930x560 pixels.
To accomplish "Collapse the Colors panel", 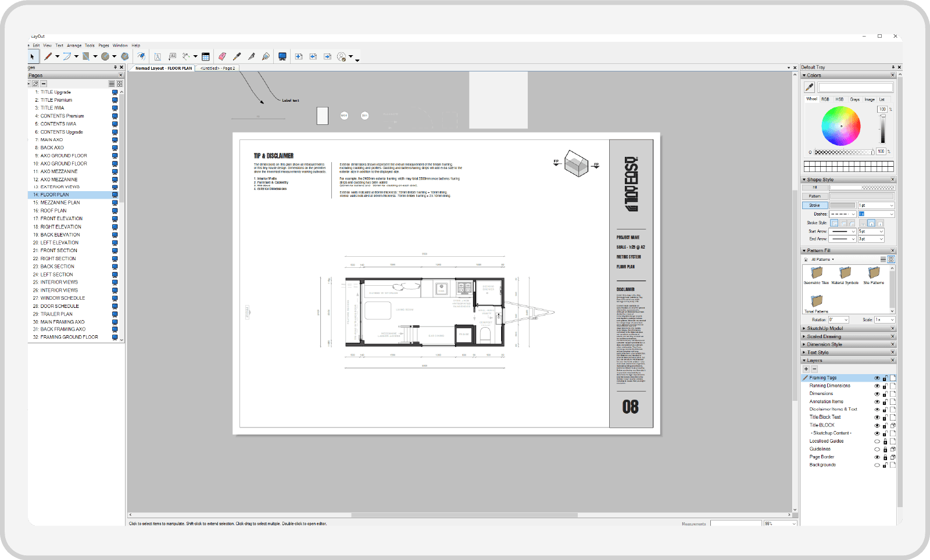I will point(804,76).
